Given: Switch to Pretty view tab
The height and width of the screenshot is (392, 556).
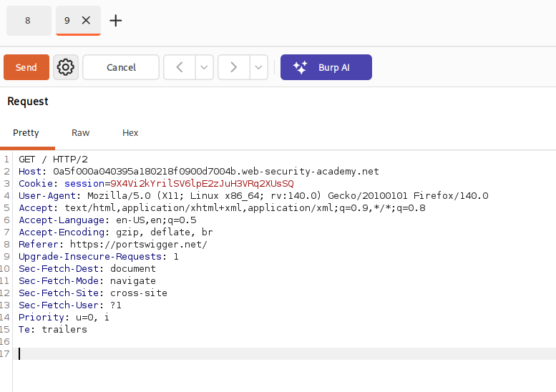Looking at the screenshot, I should tap(26, 133).
